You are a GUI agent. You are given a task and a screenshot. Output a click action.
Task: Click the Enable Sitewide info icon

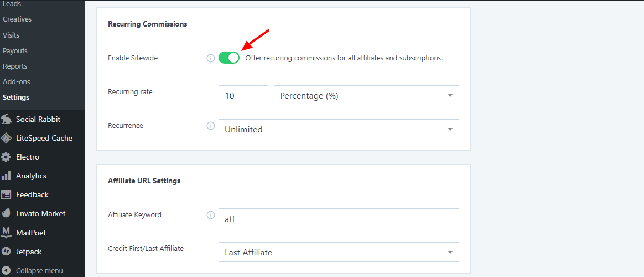coord(210,58)
